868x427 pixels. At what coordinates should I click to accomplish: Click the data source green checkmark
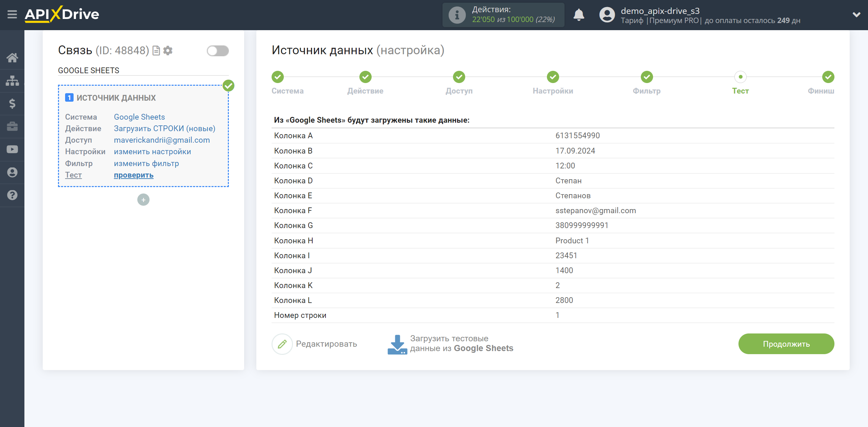(229, 86)
